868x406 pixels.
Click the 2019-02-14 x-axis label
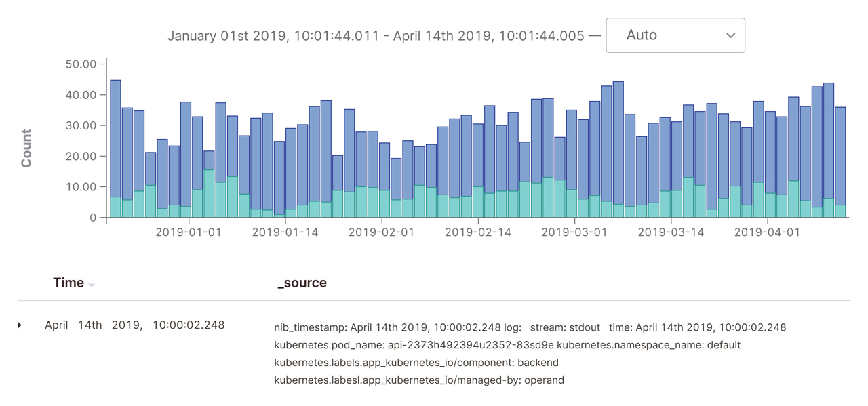tap(478, 232)
